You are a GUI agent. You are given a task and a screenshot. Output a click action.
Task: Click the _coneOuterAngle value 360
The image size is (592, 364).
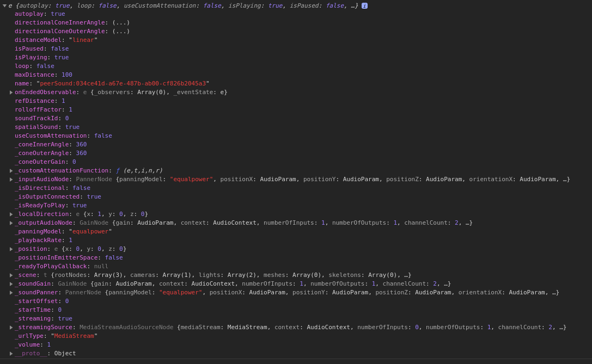[x=81, y=153]
